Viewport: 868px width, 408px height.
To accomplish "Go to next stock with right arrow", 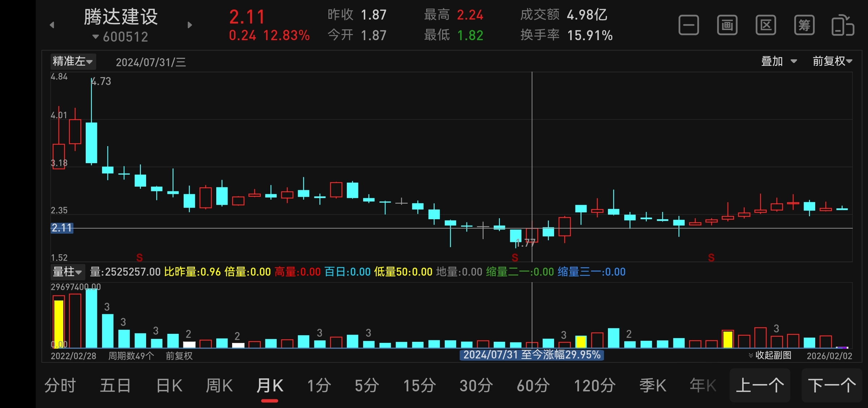I will point(190,25).
